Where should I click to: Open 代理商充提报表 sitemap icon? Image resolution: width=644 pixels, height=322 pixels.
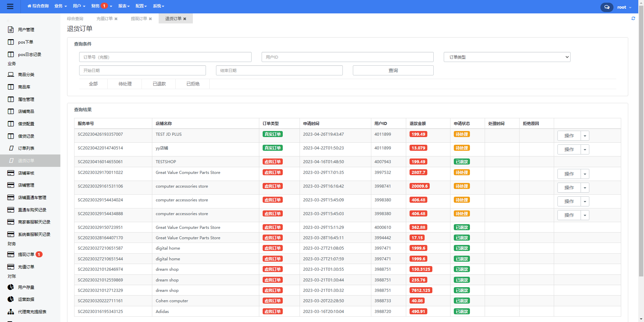11,312
